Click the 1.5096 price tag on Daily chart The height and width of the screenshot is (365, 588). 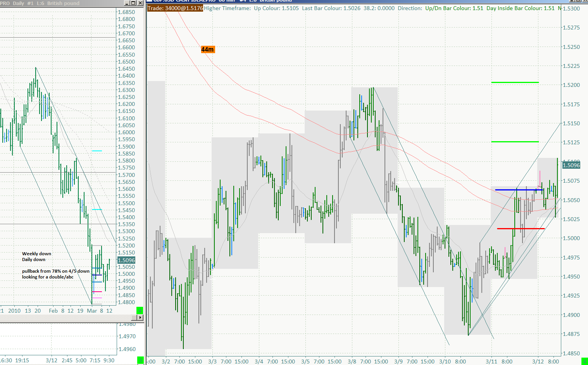tap(126, 260)
